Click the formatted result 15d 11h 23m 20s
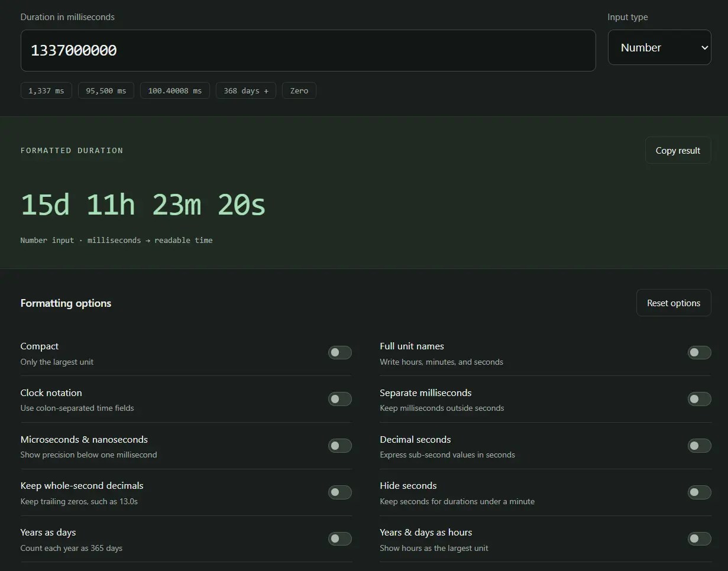728x571 pixels. pyautogui.click(x=143, y=205)
